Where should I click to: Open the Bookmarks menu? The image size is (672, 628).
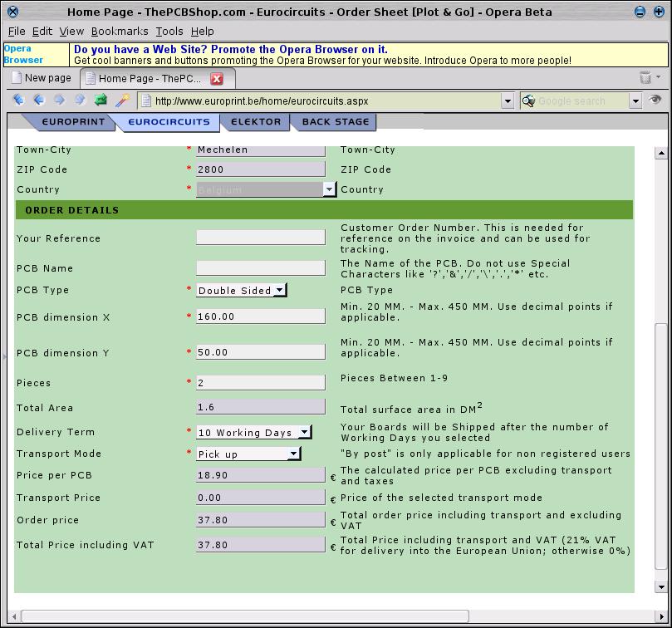coord(120,32)
